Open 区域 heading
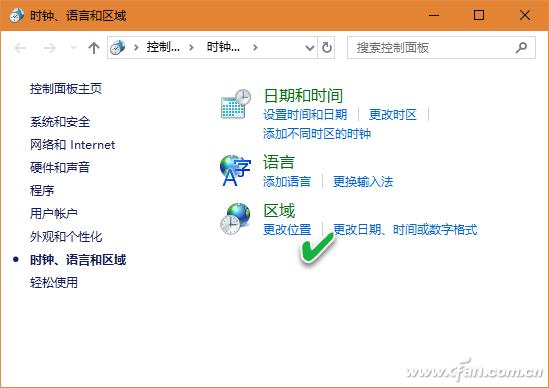 pyautogui.click(x=279, y=210)
